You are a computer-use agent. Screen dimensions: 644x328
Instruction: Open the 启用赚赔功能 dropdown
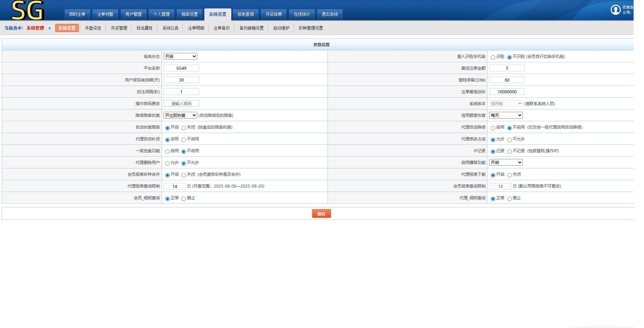pyautogui.click(x=506, y=162)
